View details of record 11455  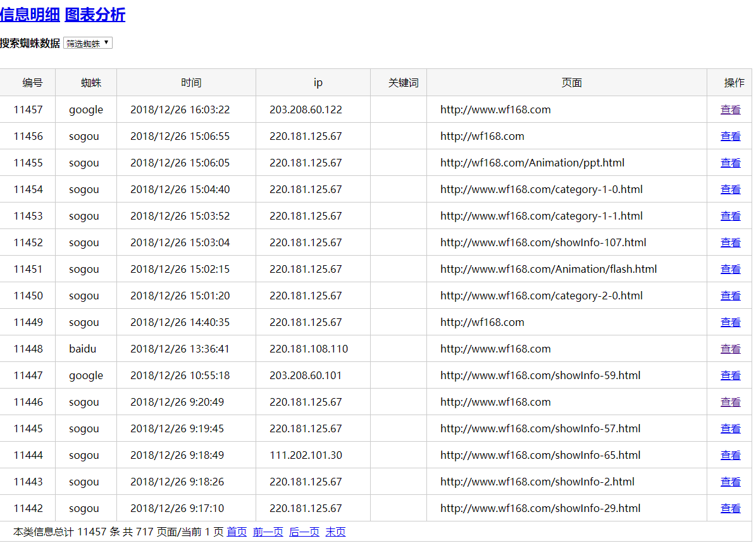(730, 163)
